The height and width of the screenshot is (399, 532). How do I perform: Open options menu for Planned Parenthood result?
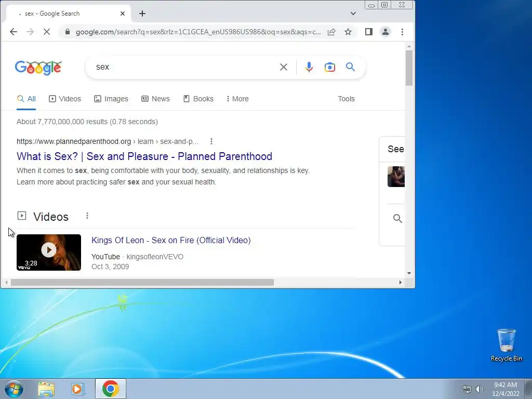coord(211,141)
